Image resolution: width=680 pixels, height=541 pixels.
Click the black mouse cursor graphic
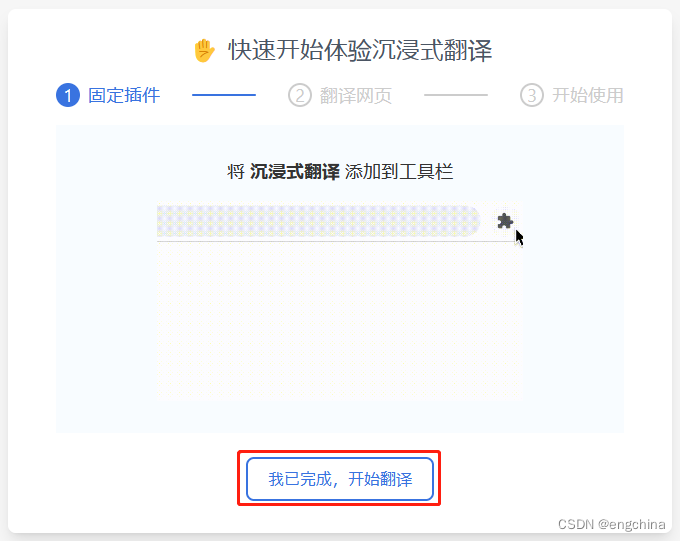(520, 238)
